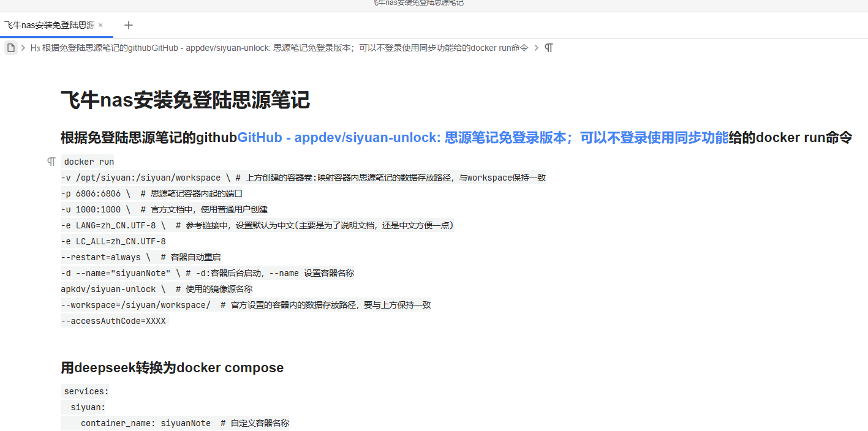Click the paragraph icon ending the breadcrumb
The image size is (868, 431).
[549, 48]
